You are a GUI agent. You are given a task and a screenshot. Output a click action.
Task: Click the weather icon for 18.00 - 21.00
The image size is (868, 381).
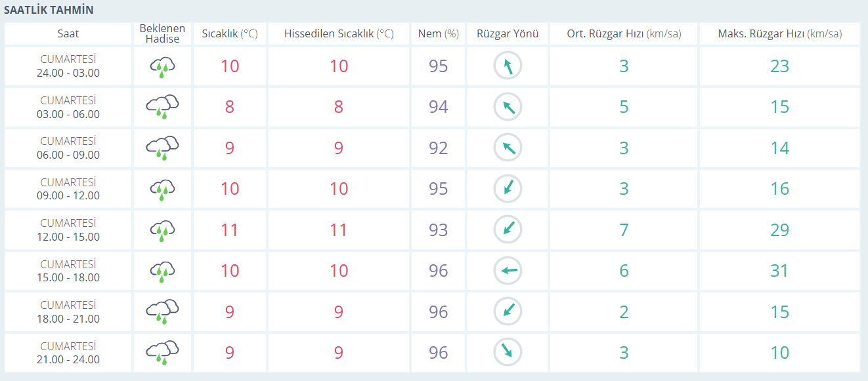[162, 312]
